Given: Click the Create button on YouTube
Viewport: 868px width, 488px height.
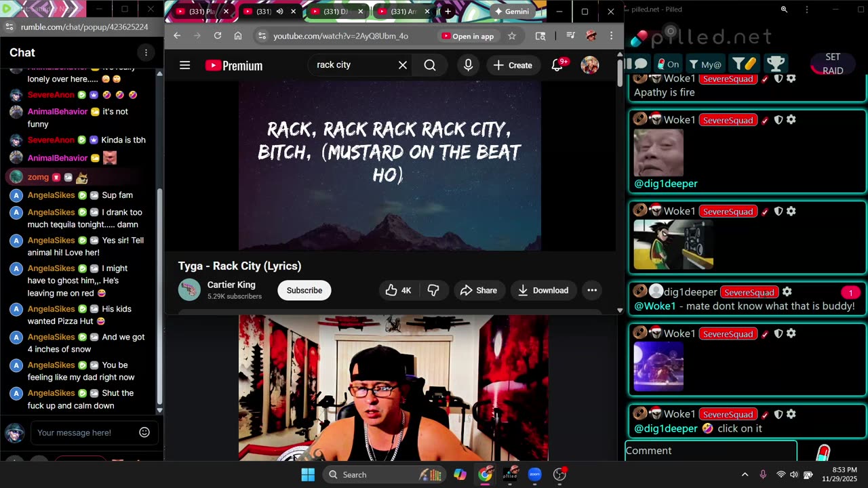Looking at the screenshot, I should (513, 65).
